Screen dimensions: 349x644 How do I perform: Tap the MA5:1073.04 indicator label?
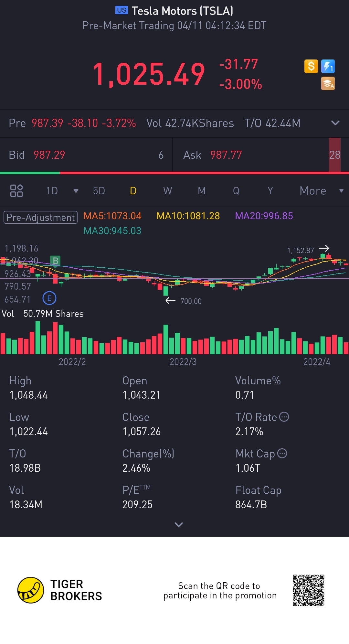click(112, 216)
